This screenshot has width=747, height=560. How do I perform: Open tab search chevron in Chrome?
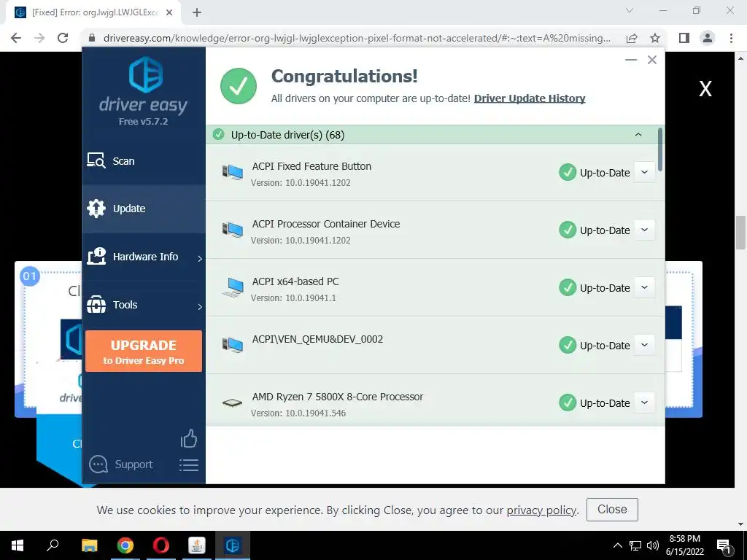[x=630, y=10]
